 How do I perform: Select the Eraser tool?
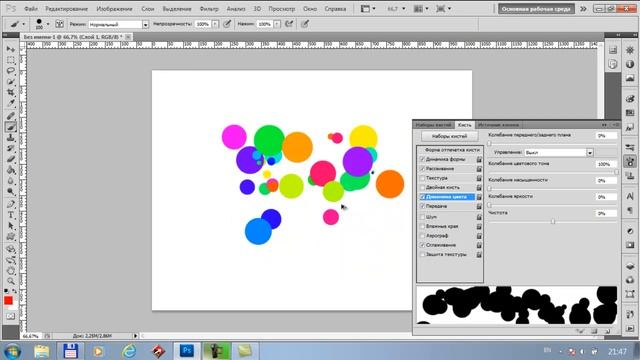click(x=11, y=159)
